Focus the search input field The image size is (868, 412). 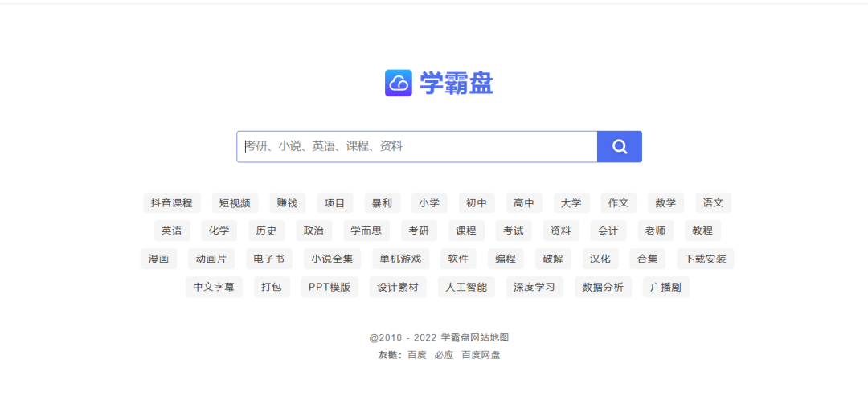pyautogui.click(x=417, y=146)
